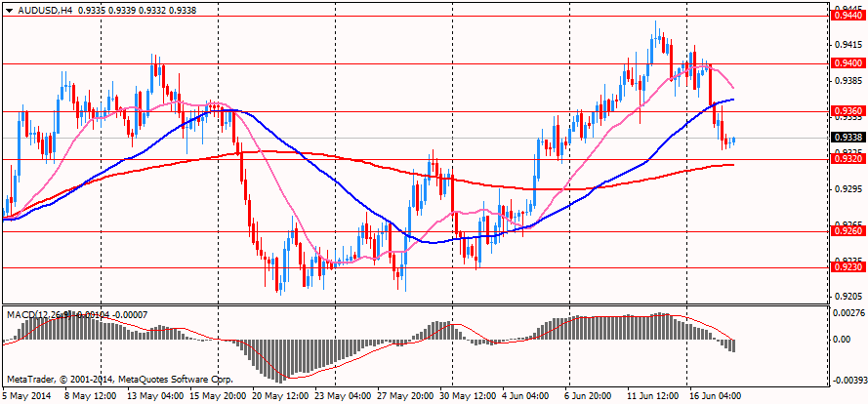Click the 13 May 04:00 time label
The height and width of the screenshot is (404, 868).
(156, 396)
